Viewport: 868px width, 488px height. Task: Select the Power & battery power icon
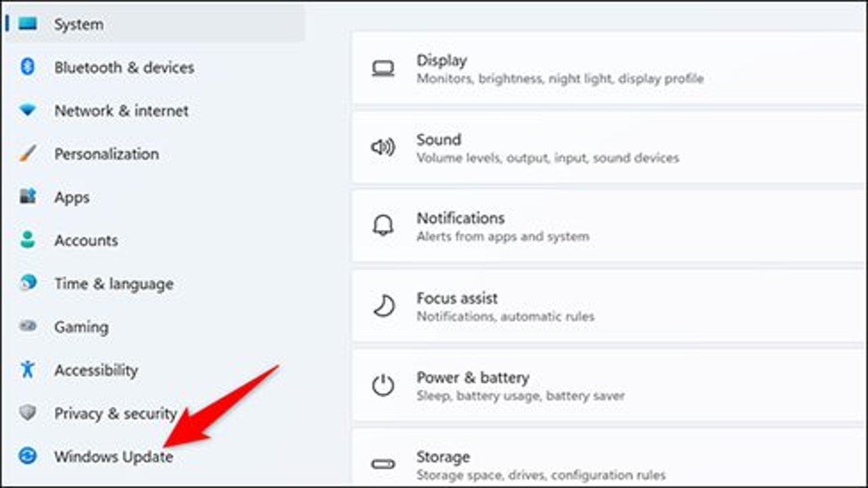384,385
